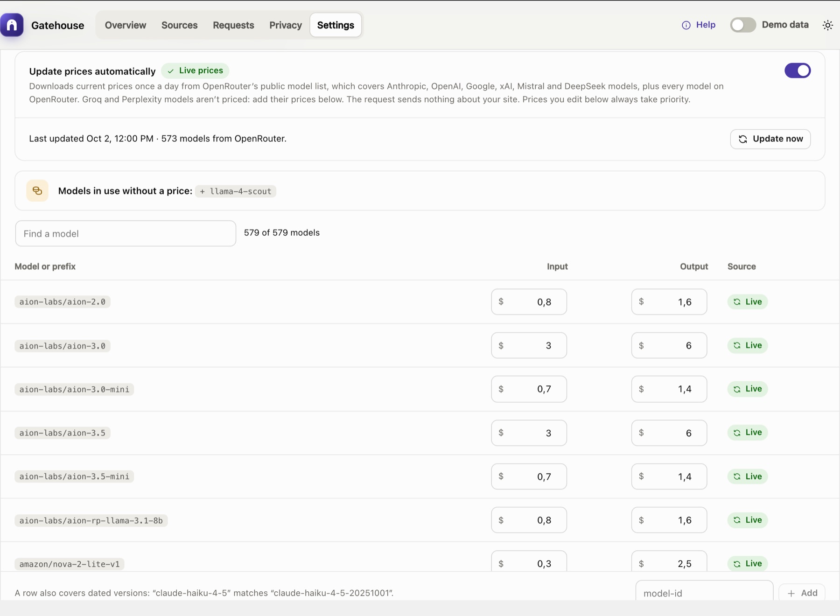Click the Live badge for aion-labs/aion-3.5-mini

point(747,476)
